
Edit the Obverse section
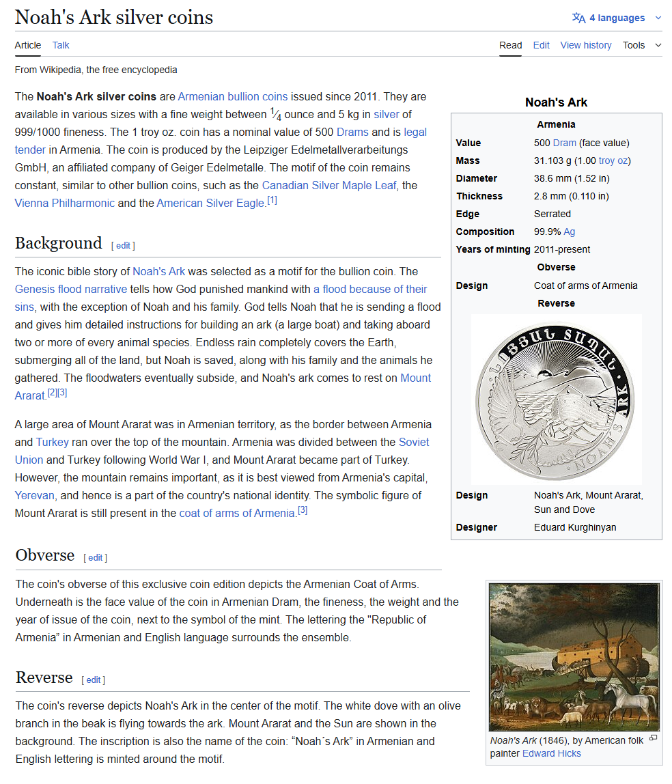[x=95, y=557]
